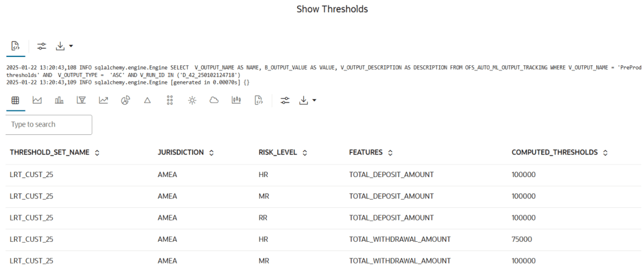Sort by THRESHOLD_SET_NAME column arrows
This screenshot has width=644, height=273.
(97, 152)
